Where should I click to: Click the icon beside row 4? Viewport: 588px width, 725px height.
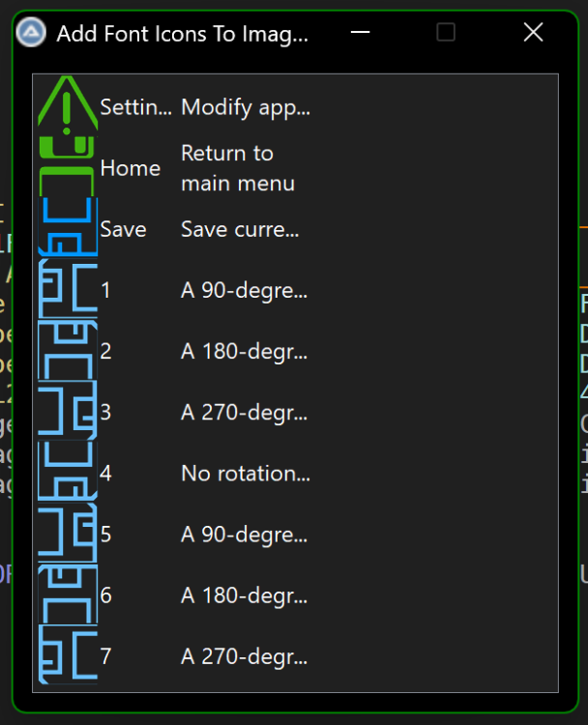[68, 473]
